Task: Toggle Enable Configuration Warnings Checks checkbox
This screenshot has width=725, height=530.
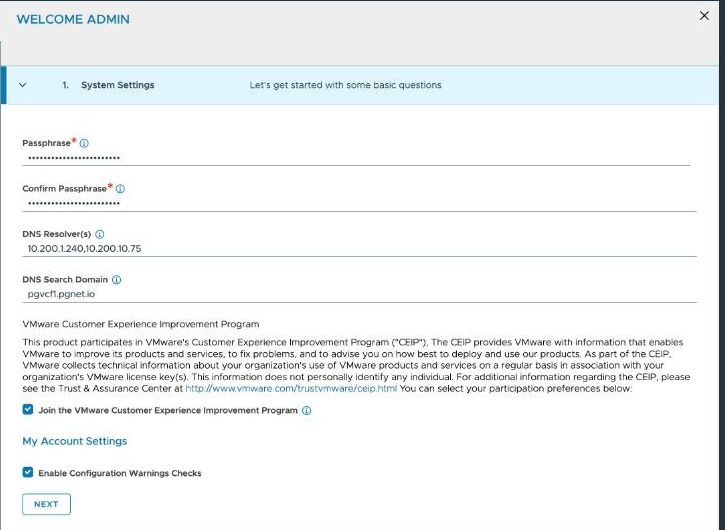Action: (28, 472)
